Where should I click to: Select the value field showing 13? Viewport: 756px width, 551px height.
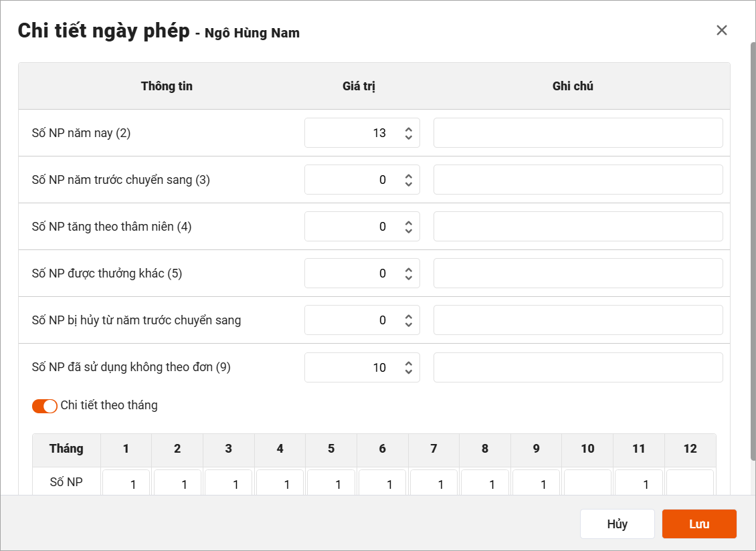pyautogui.click(x=353, y=133)
